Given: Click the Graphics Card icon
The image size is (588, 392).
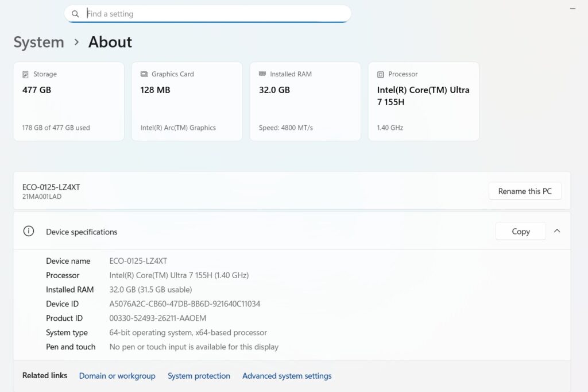Looking at the screenshot, I should (x=144, y=74).
